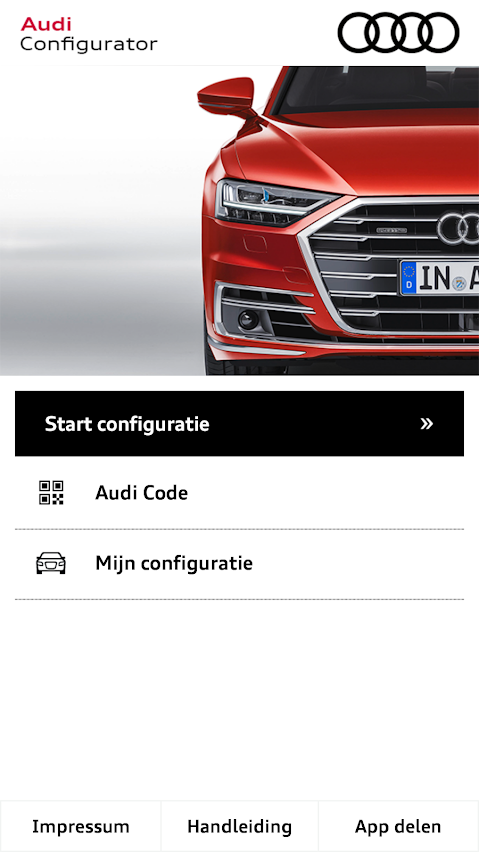Open the Impressum tab at the bottom
This screenshot has width=479, height=852.
[x=80, y=826]
